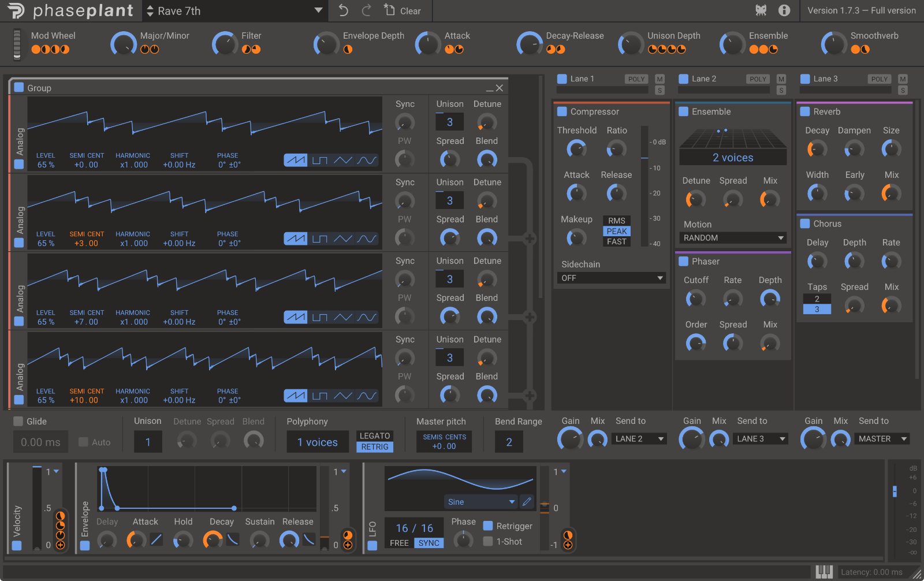Screen dimensions: 924x581
Task: Show the on-screen keyboard icon
Action: coord(824,572)
